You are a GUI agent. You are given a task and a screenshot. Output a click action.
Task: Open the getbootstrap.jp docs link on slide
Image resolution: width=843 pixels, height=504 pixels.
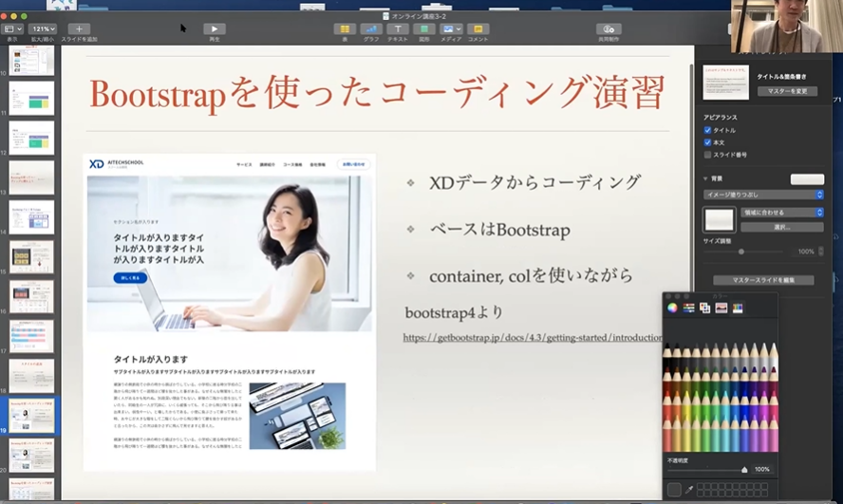(533, 338)
